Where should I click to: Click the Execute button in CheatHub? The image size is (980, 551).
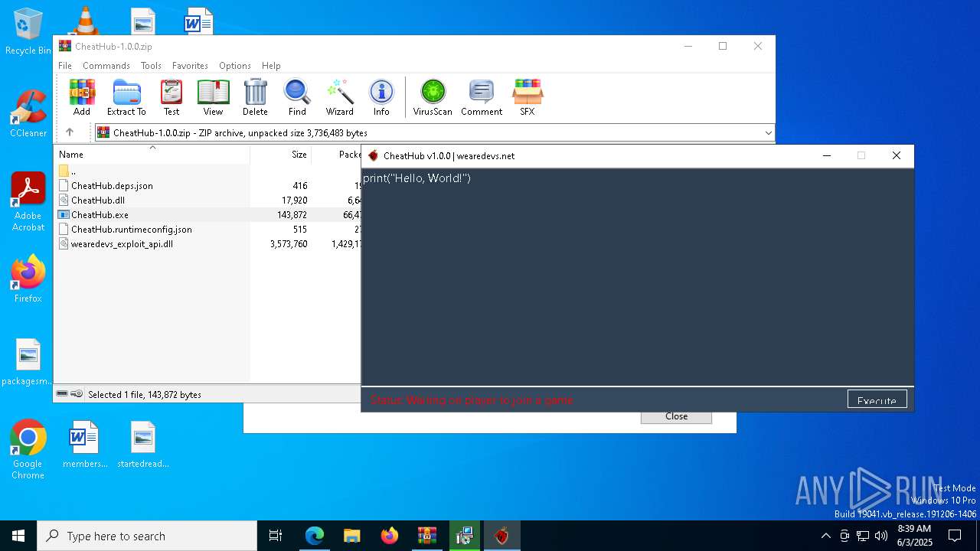pos(877,399)
